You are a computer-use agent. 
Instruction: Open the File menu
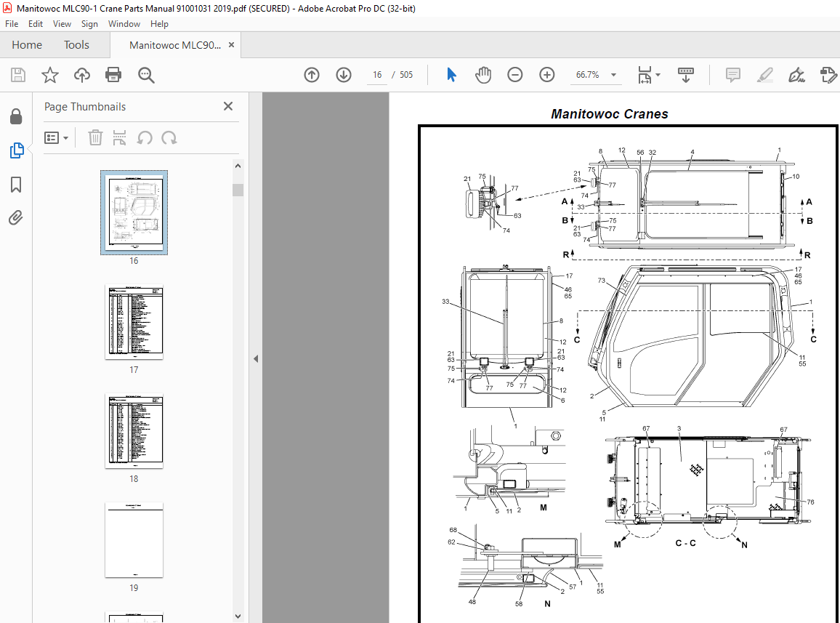click(11, 23)
